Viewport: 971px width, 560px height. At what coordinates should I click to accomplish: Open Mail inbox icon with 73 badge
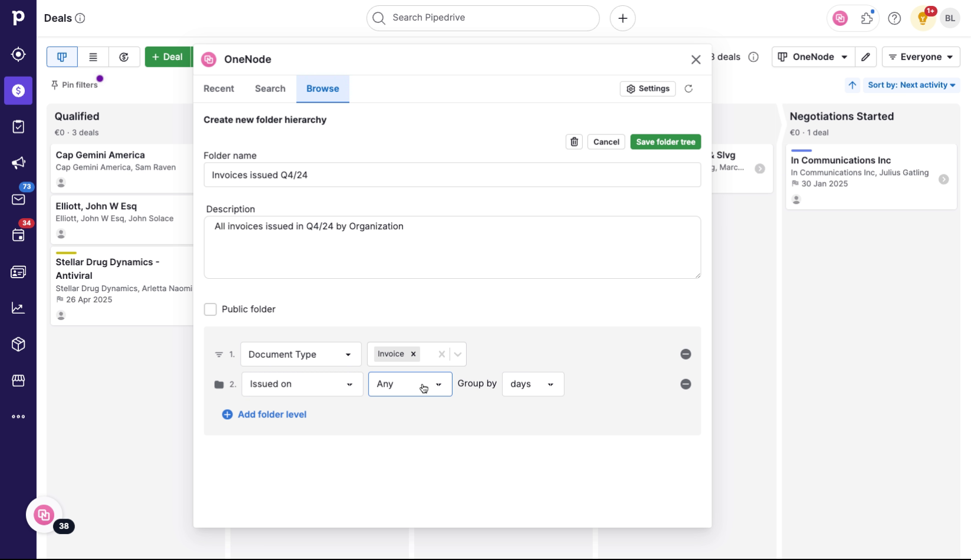point(18,199)
